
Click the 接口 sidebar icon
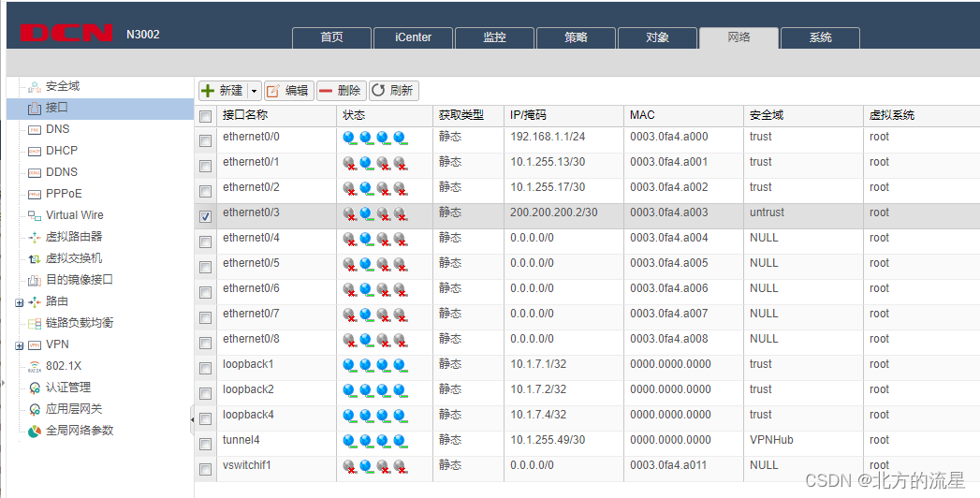[35, 108]
